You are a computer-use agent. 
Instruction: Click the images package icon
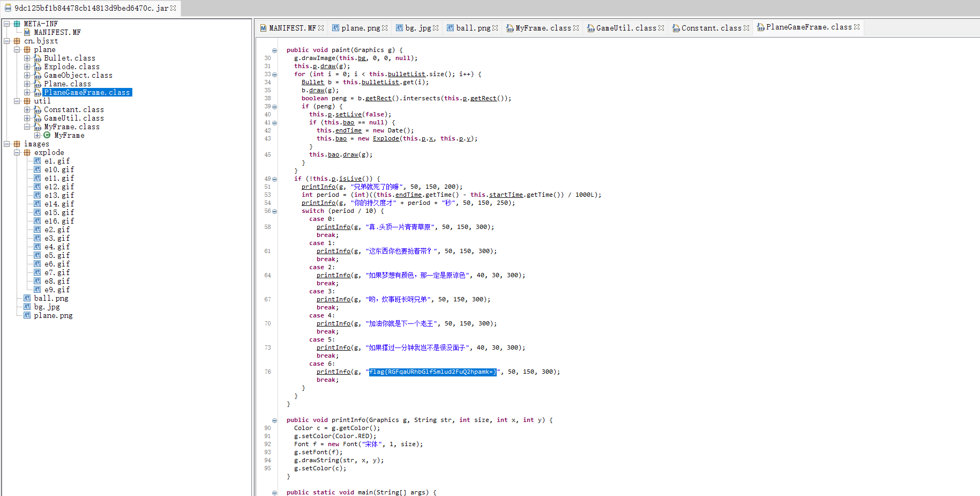point(17,144)
